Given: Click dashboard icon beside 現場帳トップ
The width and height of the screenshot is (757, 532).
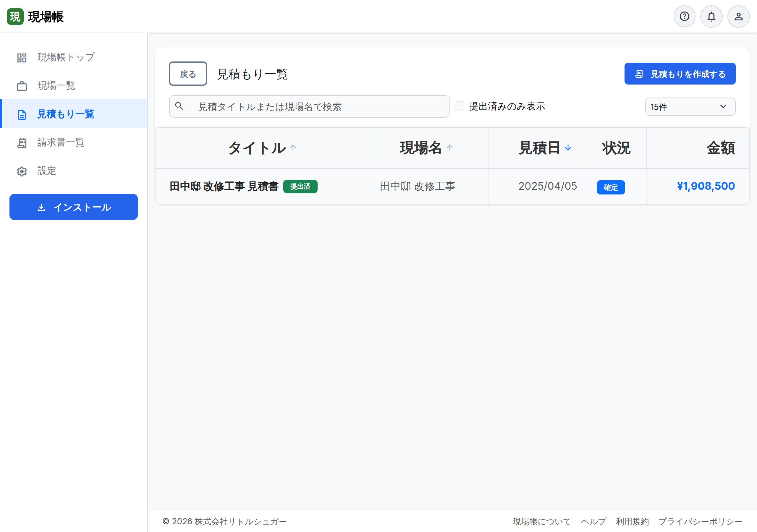Looking at the screenshot, I should (22, 58).
